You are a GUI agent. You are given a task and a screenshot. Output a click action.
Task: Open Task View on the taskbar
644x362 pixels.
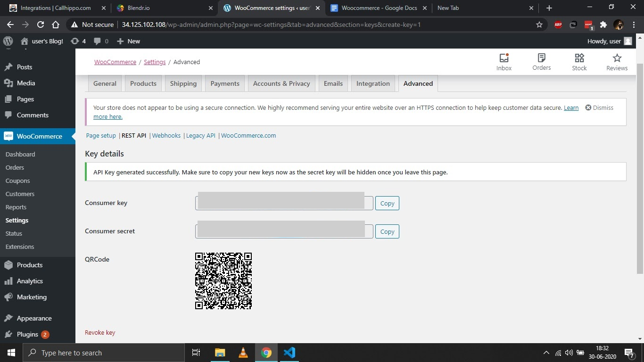click(196, 353)
